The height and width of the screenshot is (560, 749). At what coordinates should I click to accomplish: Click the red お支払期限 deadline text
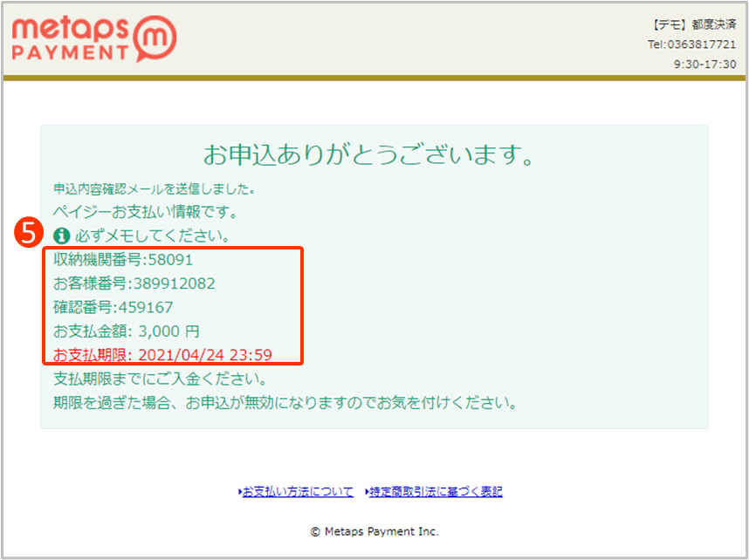[162, 354]
